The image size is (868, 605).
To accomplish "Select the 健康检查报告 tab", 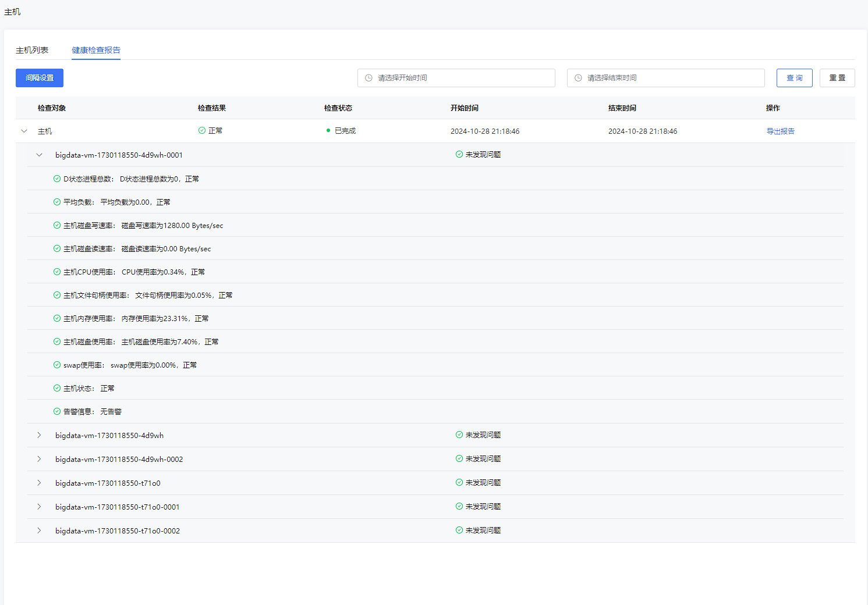I will 96,50.
